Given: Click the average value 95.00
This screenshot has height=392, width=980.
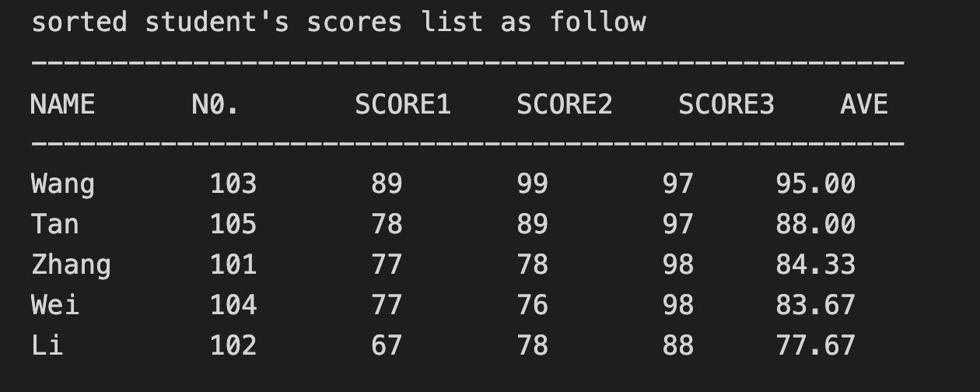Looking at the screenshot, I should point(815,184).
